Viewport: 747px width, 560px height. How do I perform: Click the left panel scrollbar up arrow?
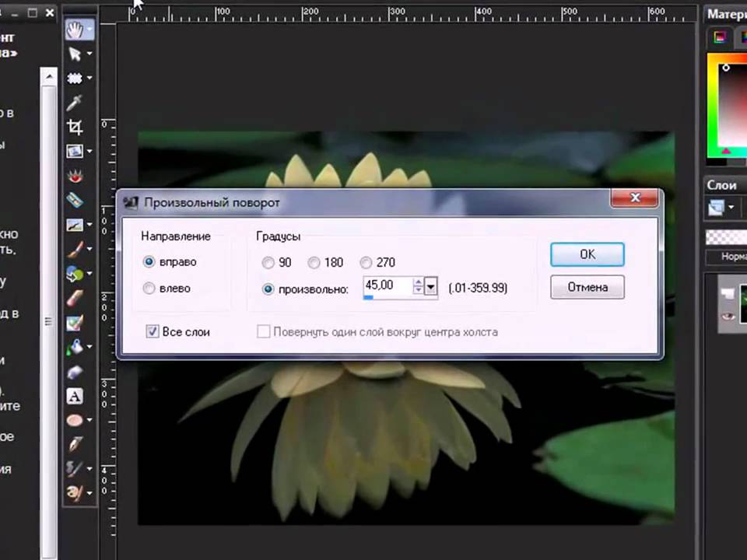(x=49, y=76)
